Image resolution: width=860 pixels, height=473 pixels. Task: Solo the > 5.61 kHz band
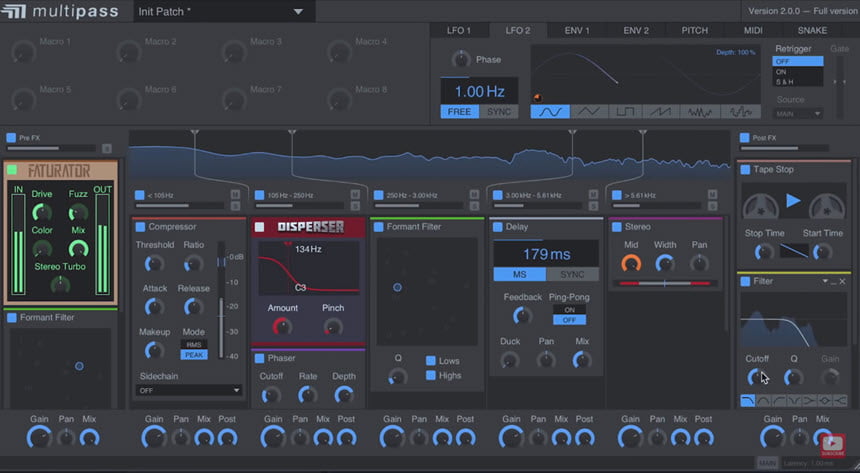(x=712, y=206)
